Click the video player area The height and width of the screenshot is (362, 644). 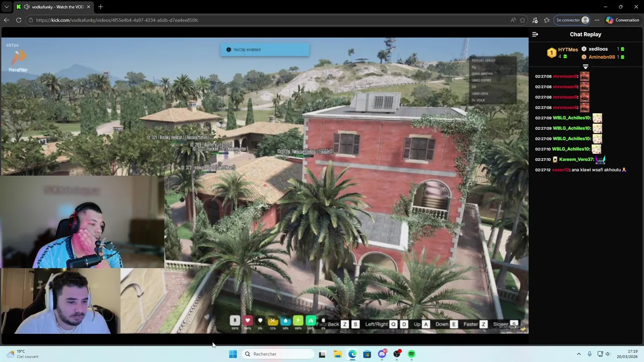(265, 186)
